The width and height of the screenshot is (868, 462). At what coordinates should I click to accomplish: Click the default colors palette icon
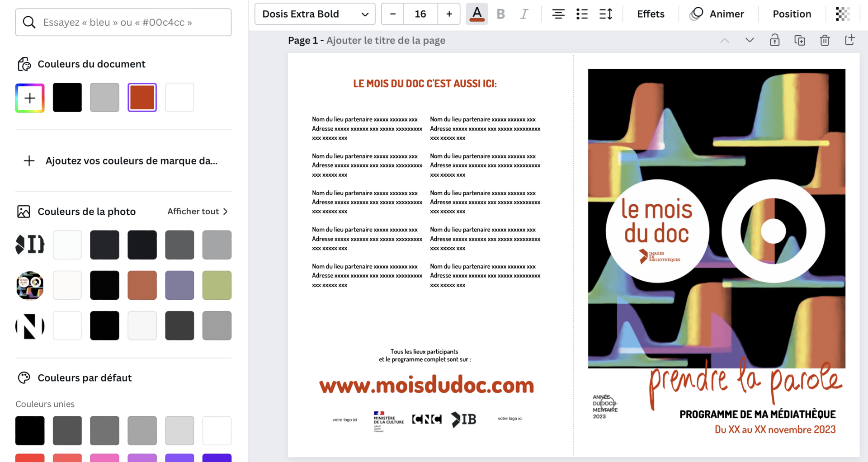click(24, 378)
